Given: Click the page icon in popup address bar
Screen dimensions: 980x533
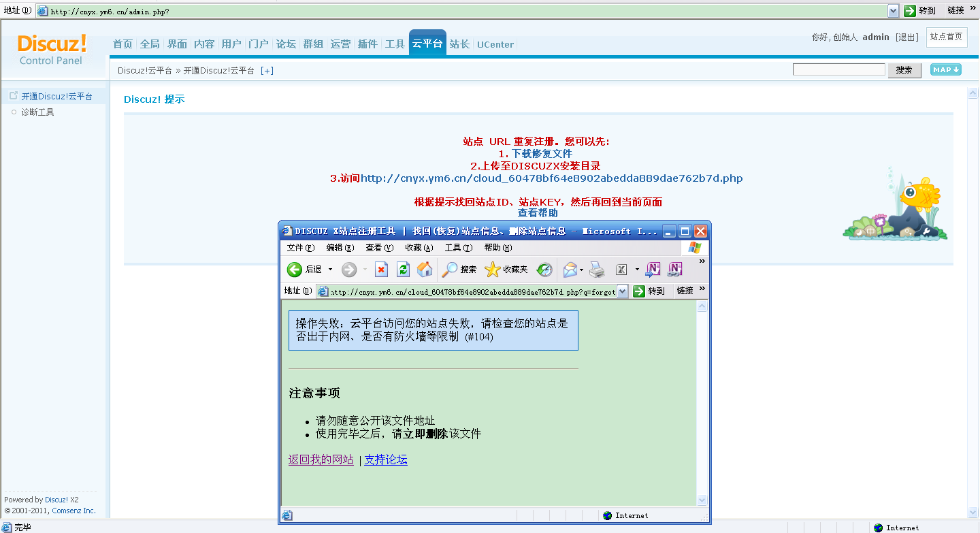Looking at the screenshot, I should [x=323, y=291].
